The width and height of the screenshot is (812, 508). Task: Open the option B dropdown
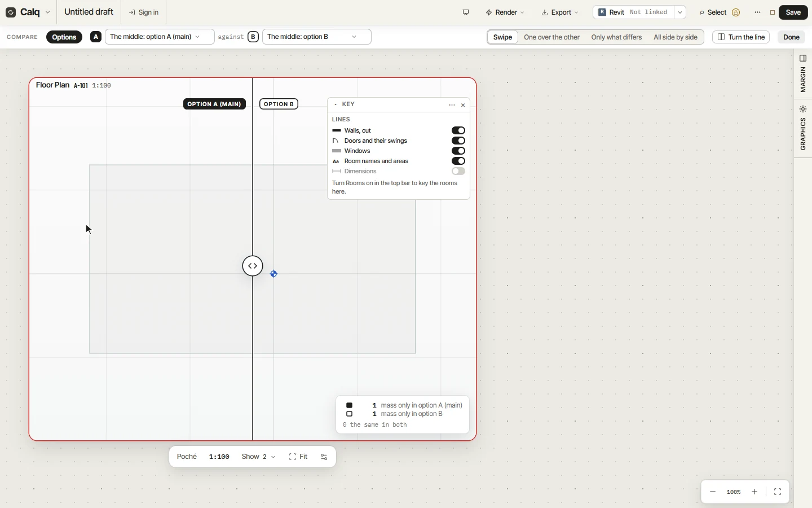coord(317,37)
